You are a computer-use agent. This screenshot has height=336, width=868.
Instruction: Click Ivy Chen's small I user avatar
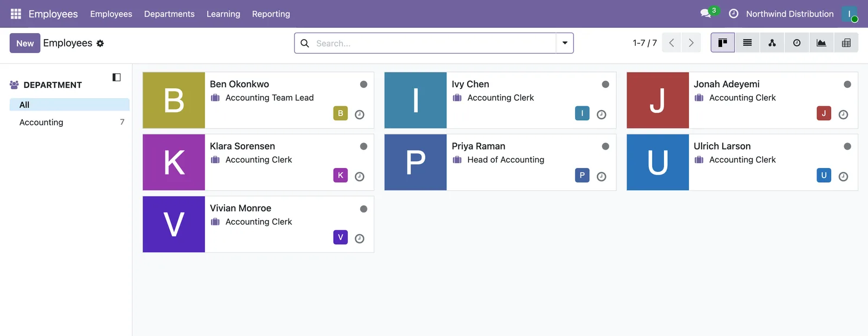click(583, 113)
